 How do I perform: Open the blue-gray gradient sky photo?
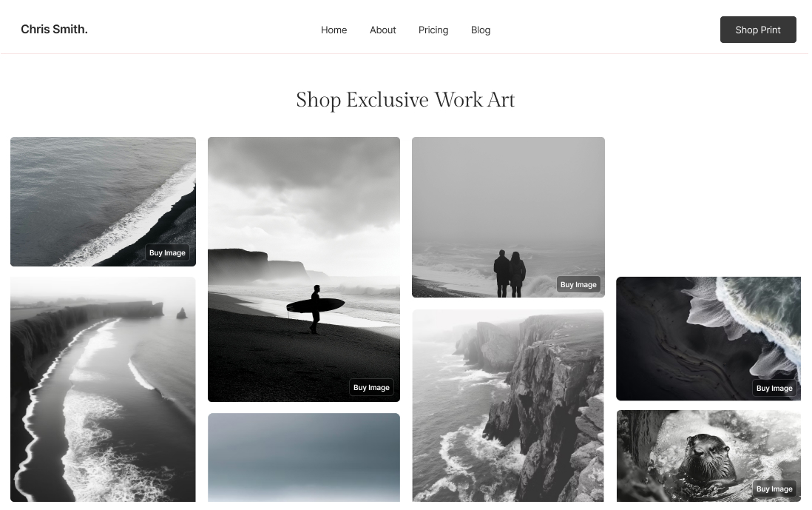(303, 457)
